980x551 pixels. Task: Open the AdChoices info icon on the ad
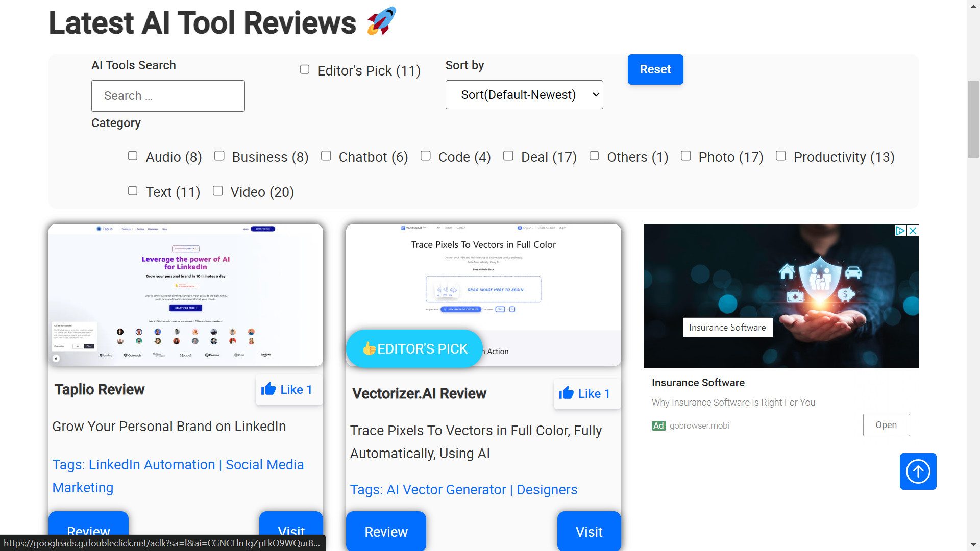[x=900, y=231]
